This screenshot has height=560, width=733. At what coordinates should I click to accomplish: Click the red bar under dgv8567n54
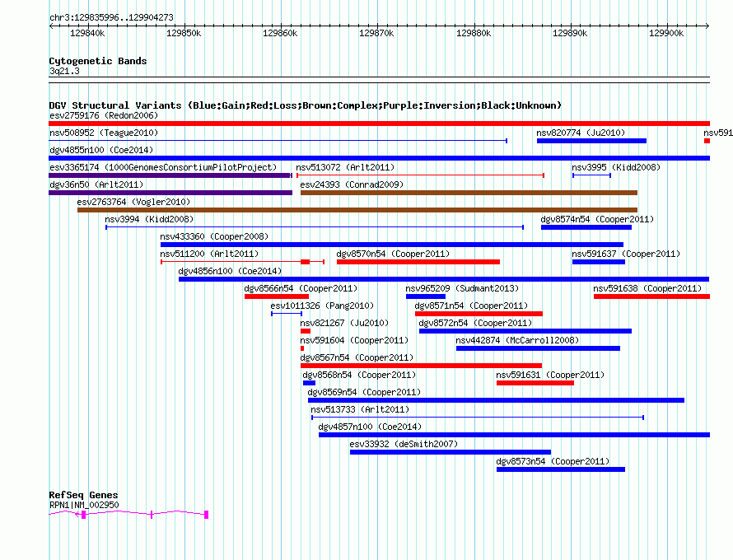click(421, 366)
